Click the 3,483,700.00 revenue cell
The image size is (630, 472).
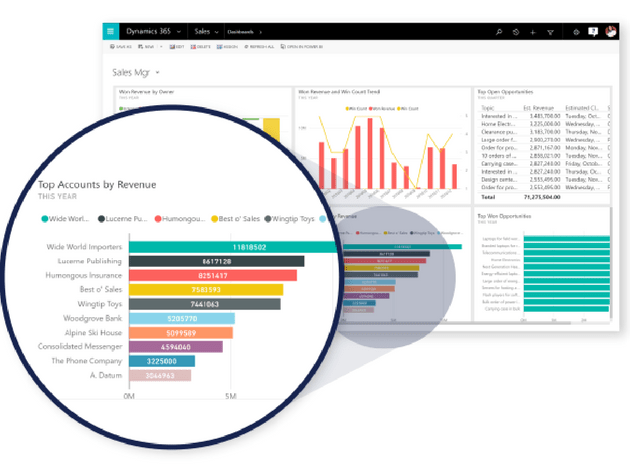click(545, 116)
